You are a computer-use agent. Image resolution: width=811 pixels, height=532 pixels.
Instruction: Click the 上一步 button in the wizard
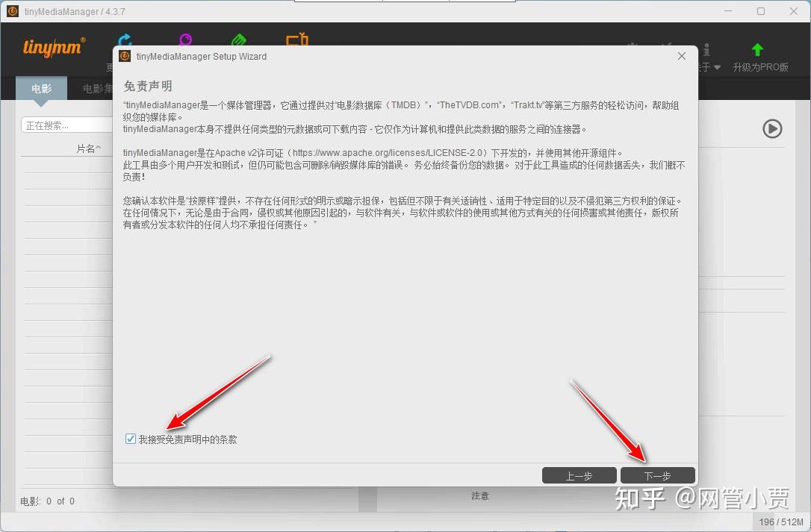coord(579,475)
